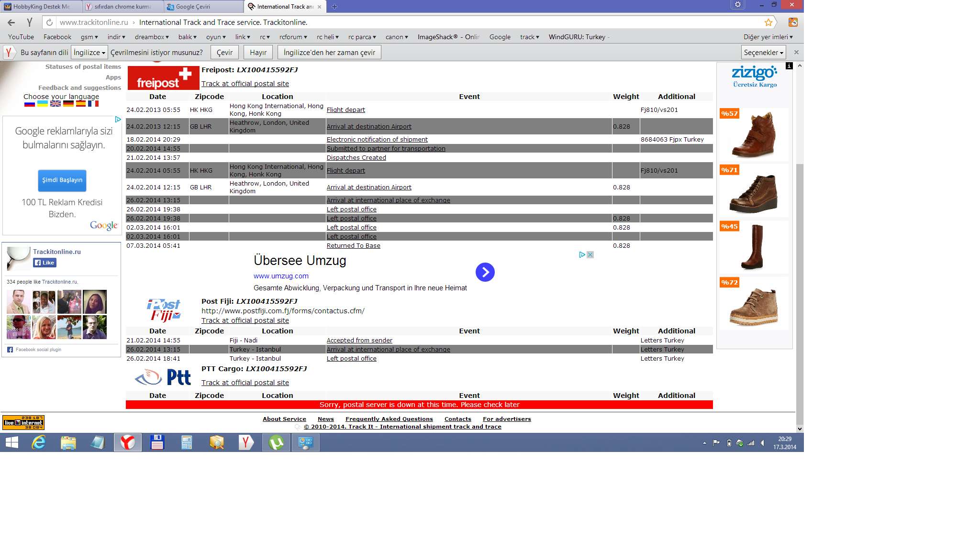The height and width of the screenshot is (551, 980).
Task: Select the Russian flag language
Action: pyautogui.click(x=30, y=103)
